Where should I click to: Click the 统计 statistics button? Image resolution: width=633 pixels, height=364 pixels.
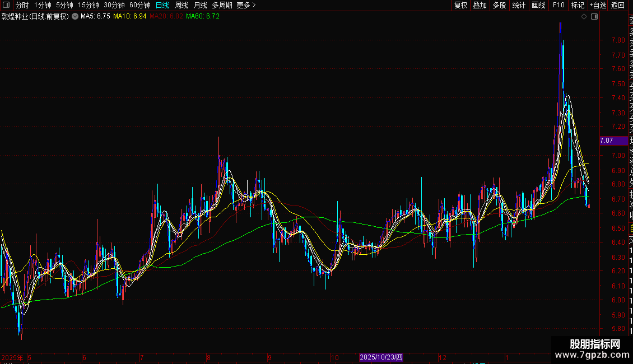click(x=519, y=5)
